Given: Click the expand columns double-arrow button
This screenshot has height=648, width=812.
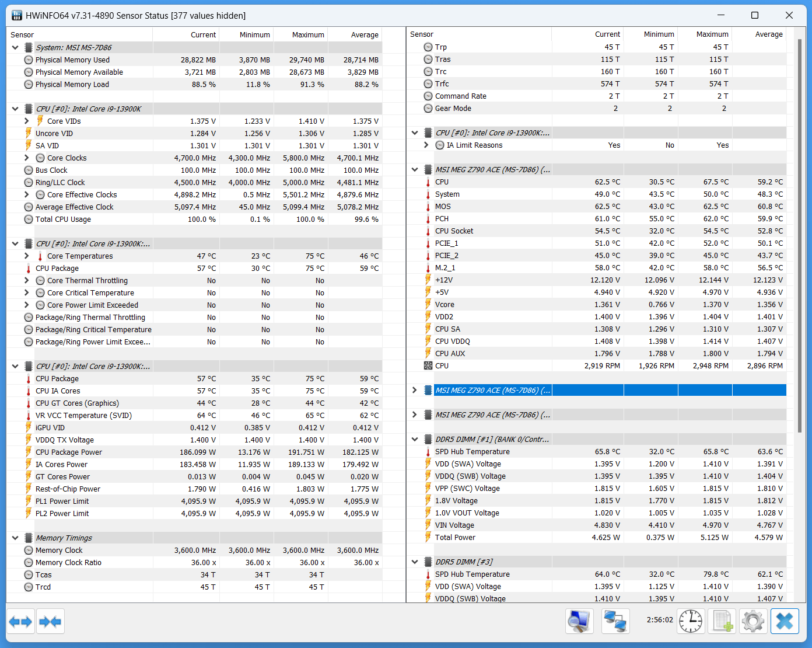Looking at the screenshot, I should point(21,621).
